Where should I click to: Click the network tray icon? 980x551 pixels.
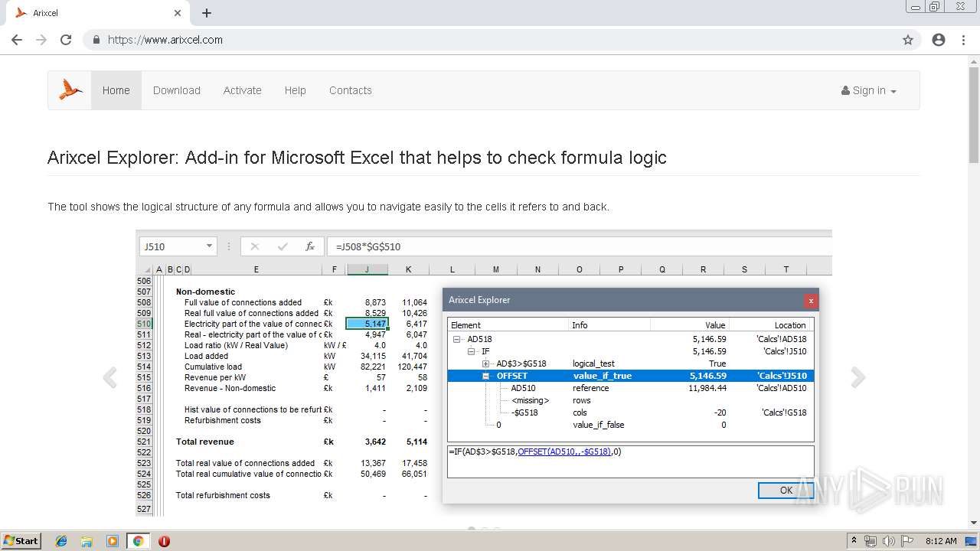click(x=871, y=541)
